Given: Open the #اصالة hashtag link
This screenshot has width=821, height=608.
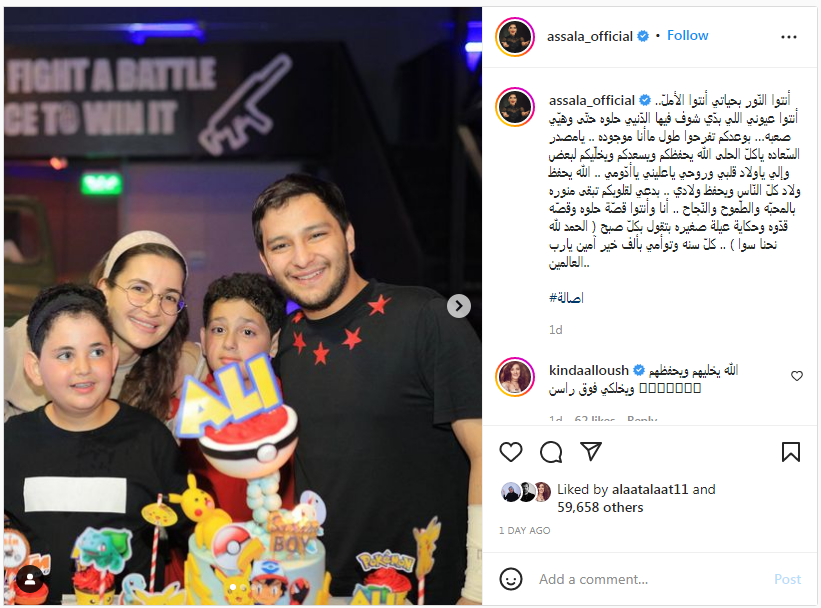Looking at the screenshot, I should pos(566,298).
